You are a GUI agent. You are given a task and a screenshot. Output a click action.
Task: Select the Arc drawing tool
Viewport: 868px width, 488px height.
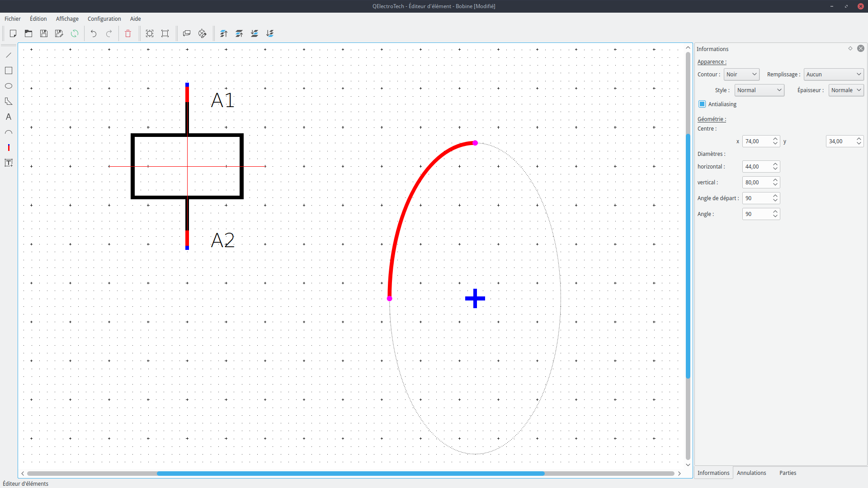(9, 132)
